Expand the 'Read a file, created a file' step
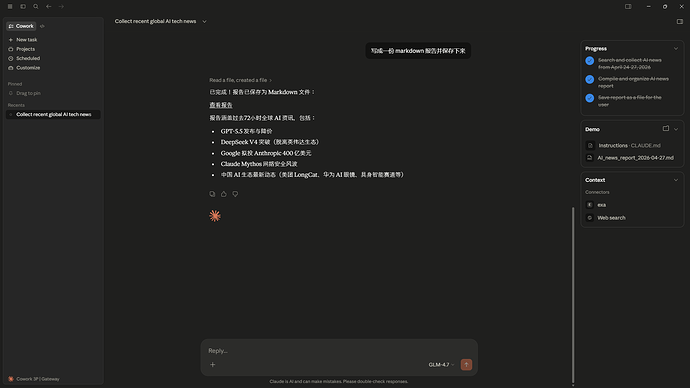Image resolution: width=690 pixels, height=388 pixels. [x=241, y=80]
